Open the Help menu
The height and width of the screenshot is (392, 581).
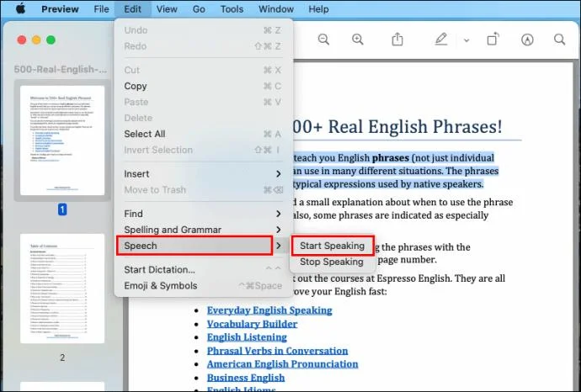tap(318, 9)
